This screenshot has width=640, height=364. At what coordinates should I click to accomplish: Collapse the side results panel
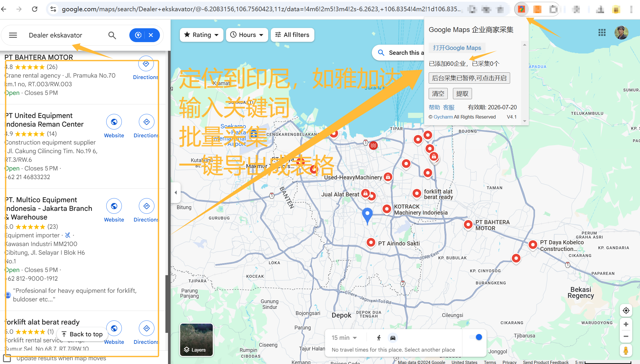176,192
